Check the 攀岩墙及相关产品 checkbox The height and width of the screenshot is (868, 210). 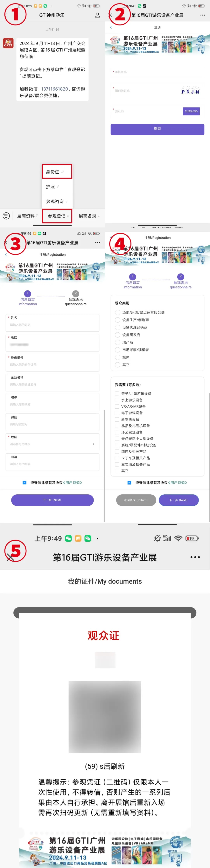tap(117, 464)
